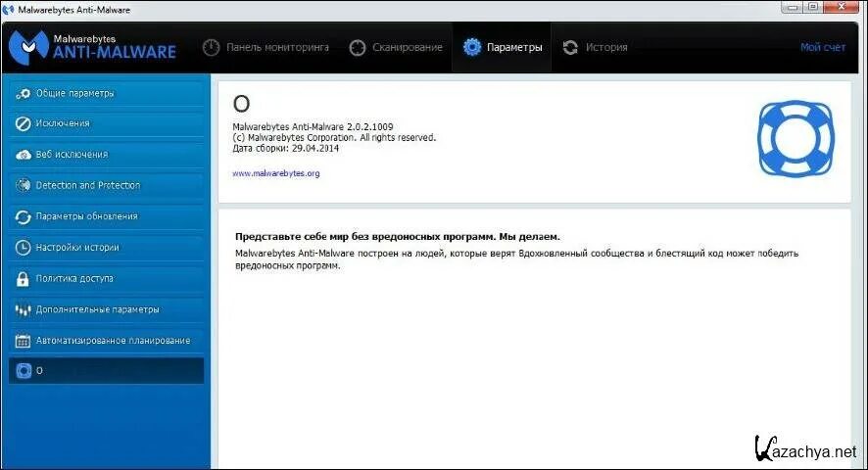Click the sliders icon beside Дополнительные параметры

(x=23, y=310)
